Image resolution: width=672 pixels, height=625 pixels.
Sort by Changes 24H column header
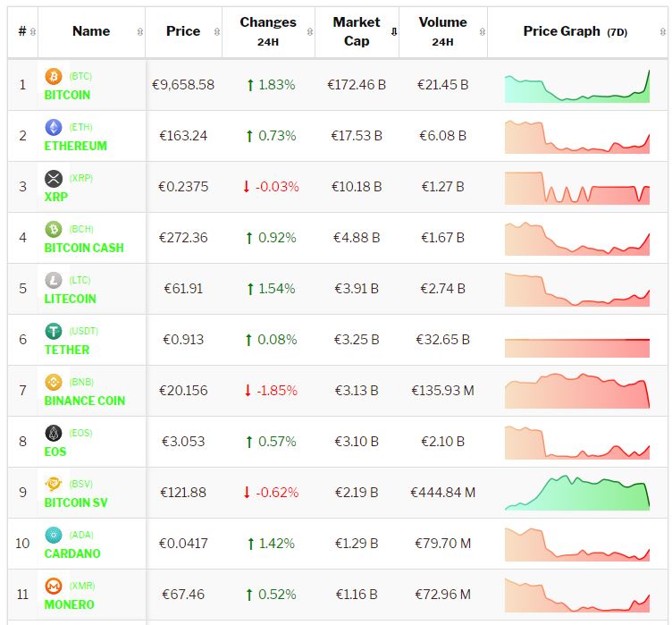pyautogui.click(x=268, y=31)
